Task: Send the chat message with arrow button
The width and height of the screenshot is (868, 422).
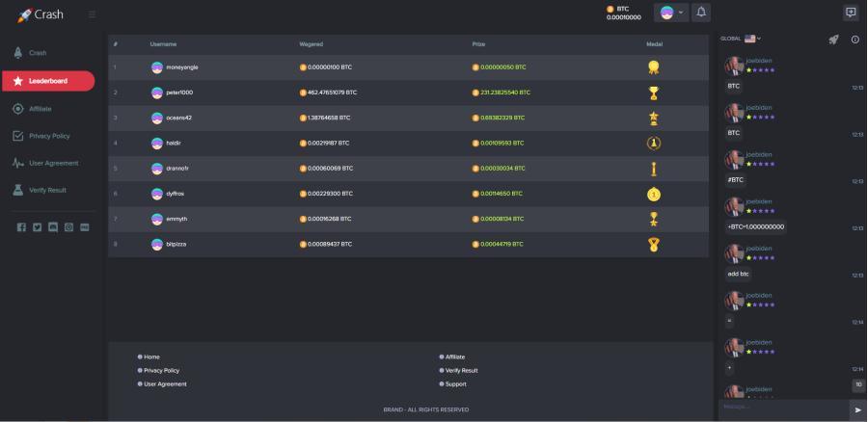Action: pos(858,409)
